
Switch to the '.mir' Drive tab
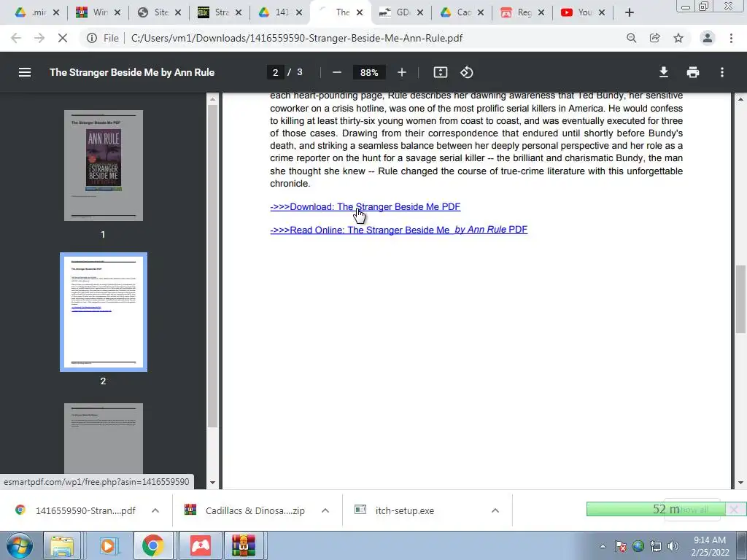pyautogui.click(x=31, y=13)
